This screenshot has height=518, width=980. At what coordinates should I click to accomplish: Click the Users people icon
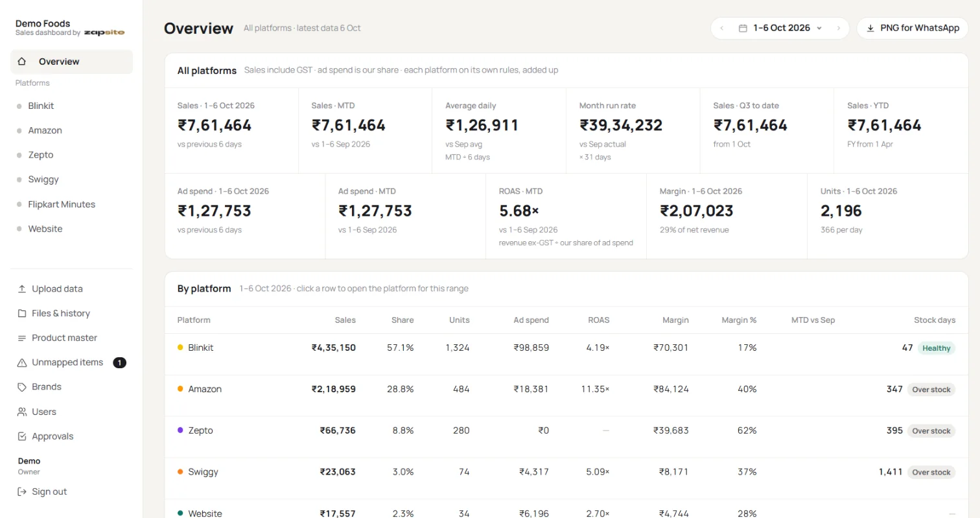tap(22, 412)
